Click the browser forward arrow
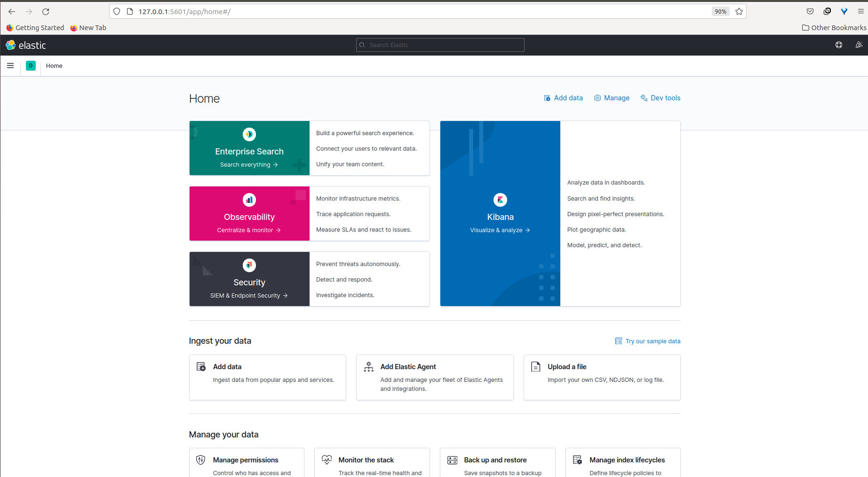 29,11
